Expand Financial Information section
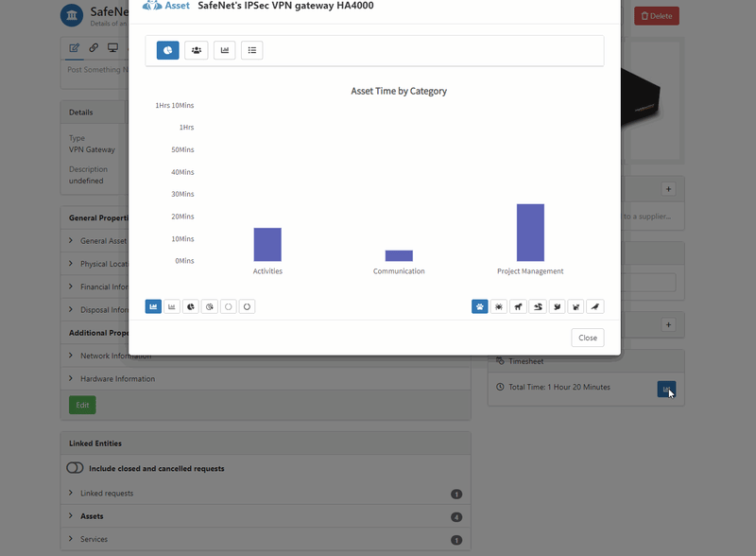756x556 pixels. pyautogui.click(x=95, y=287)
